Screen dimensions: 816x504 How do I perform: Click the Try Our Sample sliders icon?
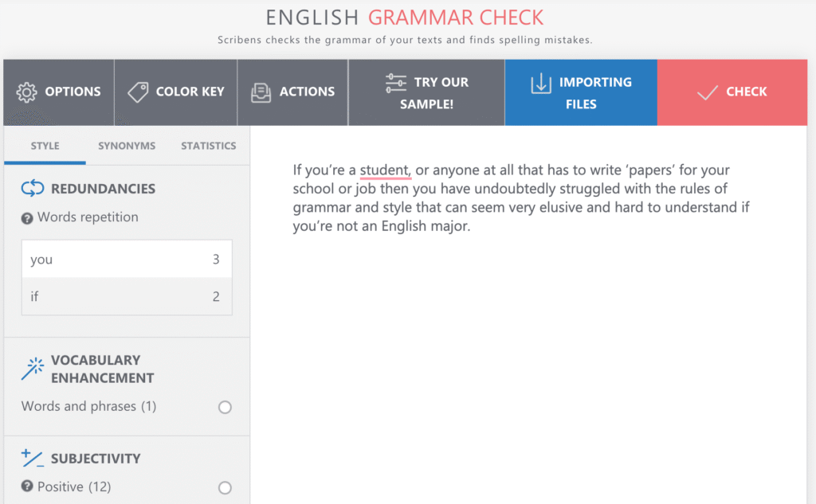(x=395, y=84)
